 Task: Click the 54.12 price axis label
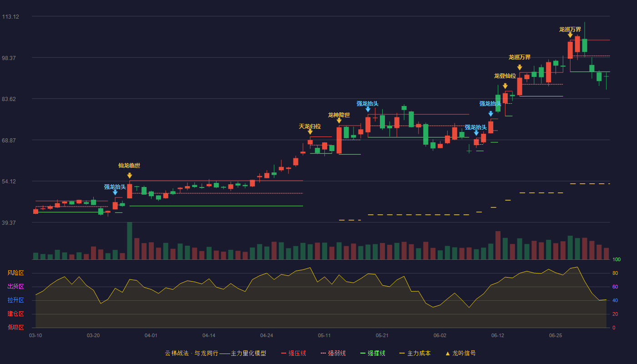coord(10,182)
